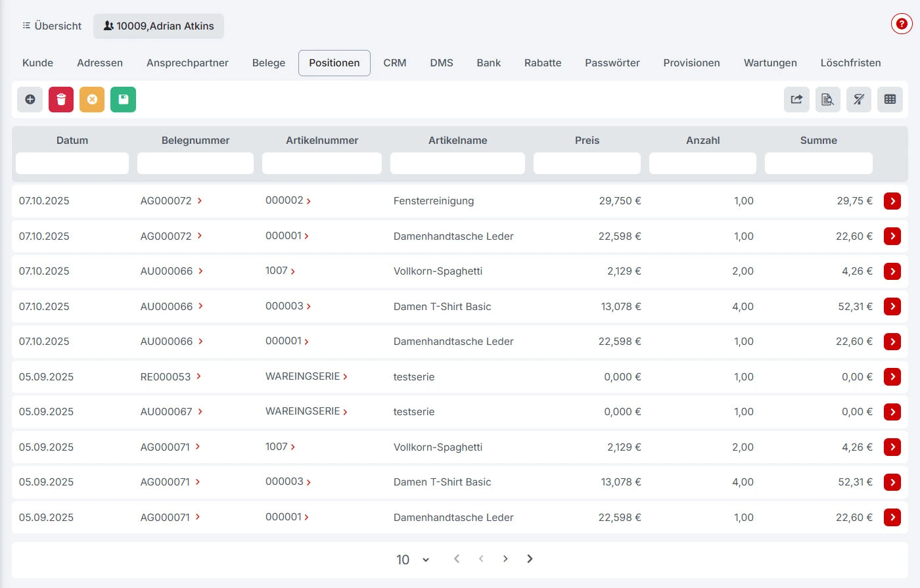This screenshot has height=588, width=920.
Task: Open the table column layout icon
Action: coord(890,99)
